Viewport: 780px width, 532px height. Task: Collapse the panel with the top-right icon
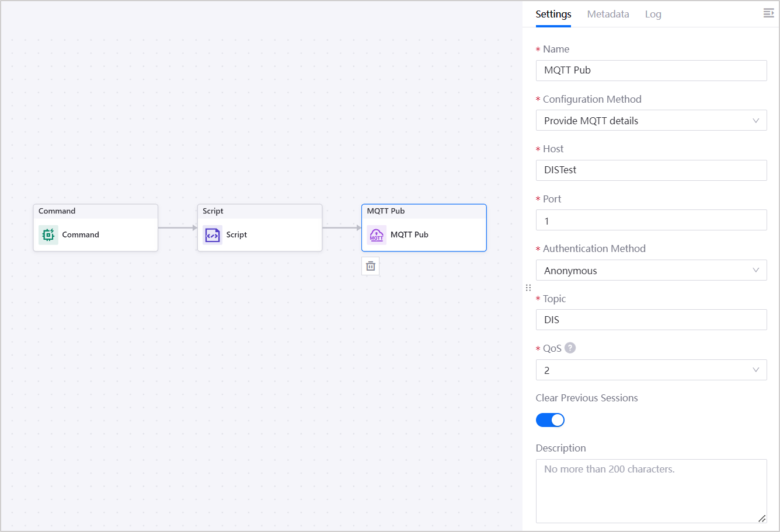pos(768,13)
